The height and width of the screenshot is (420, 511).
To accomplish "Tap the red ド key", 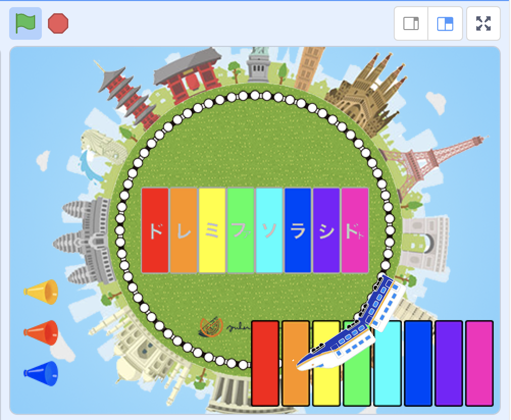I will (x=155, y=230).
